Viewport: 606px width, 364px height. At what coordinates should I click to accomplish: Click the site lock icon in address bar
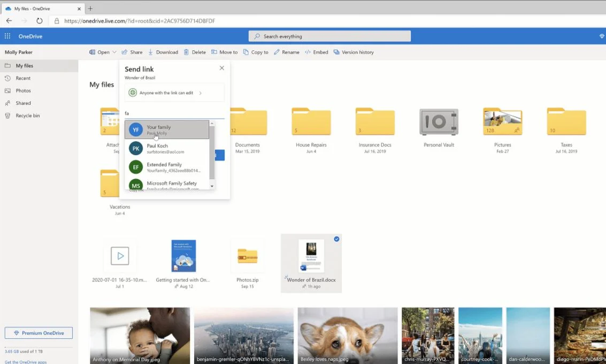[57, 21]
